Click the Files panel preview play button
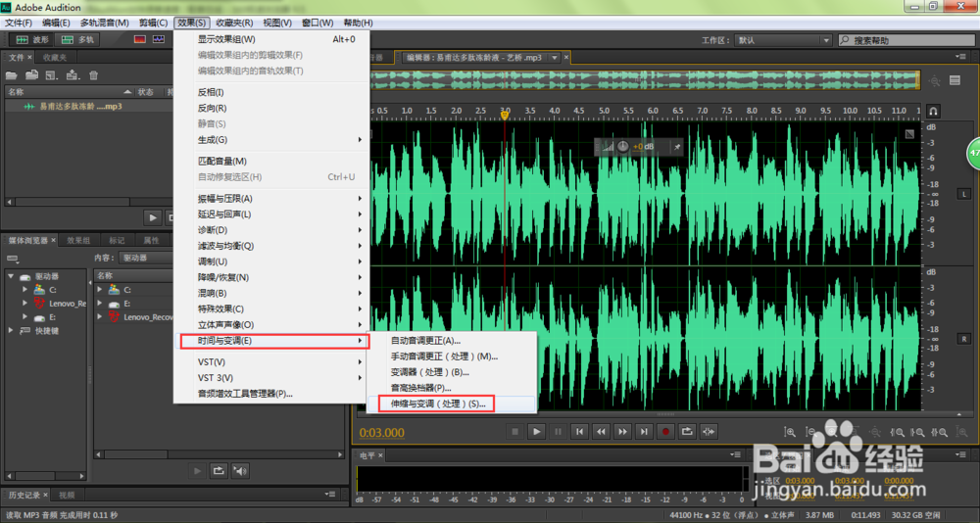Image resolution: width=980 pixels, height=523 pixels. (x=153, y=217)
